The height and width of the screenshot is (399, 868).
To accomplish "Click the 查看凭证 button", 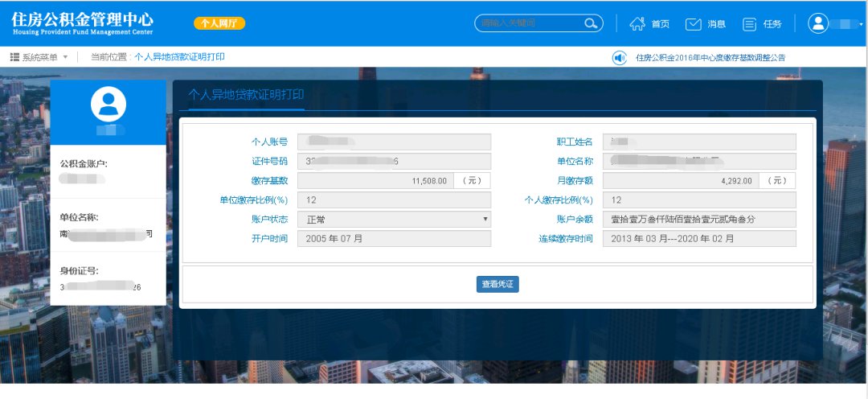I will [497, 284].
